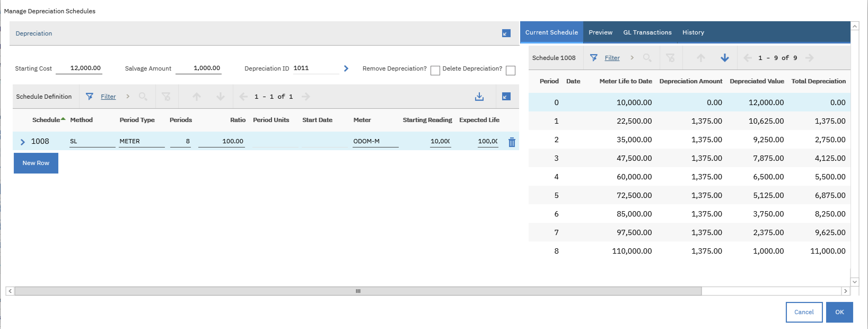Expand the Filter options in Schedule Definition
Image resolution: width=868 pixels, height=329 pixels.
click(x=128, y=96)
